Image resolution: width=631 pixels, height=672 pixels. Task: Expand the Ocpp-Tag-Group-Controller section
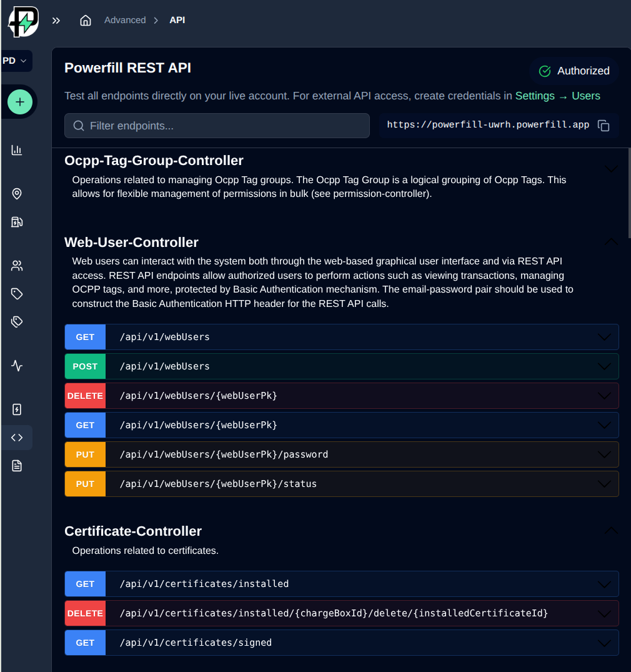[x=610, y=168]
